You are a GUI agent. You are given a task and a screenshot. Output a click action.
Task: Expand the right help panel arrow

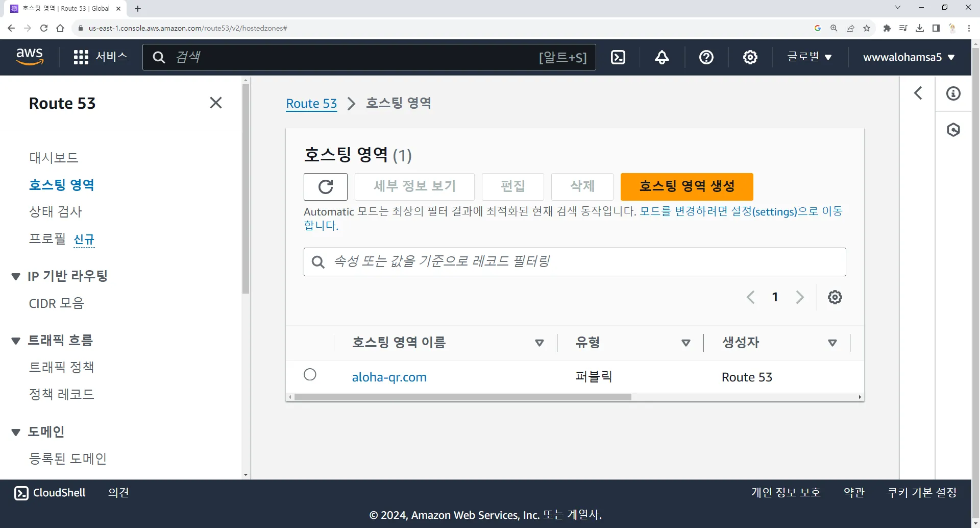918,93
